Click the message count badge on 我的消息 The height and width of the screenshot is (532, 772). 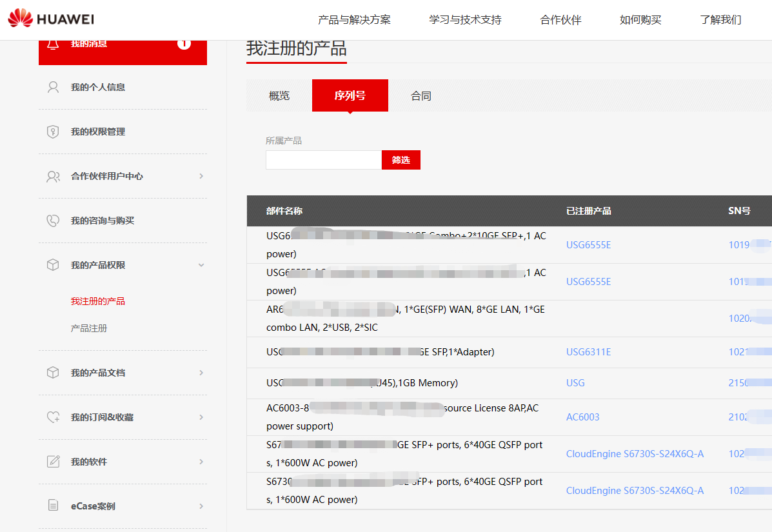click(184, 44)
